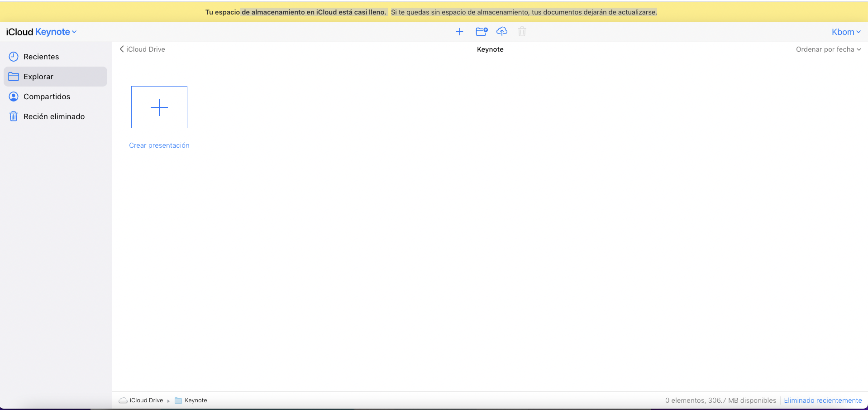Click iCloud Drive in the bottom breadcrumb
Screen dimensions: 868x410
tap(146, 400)
